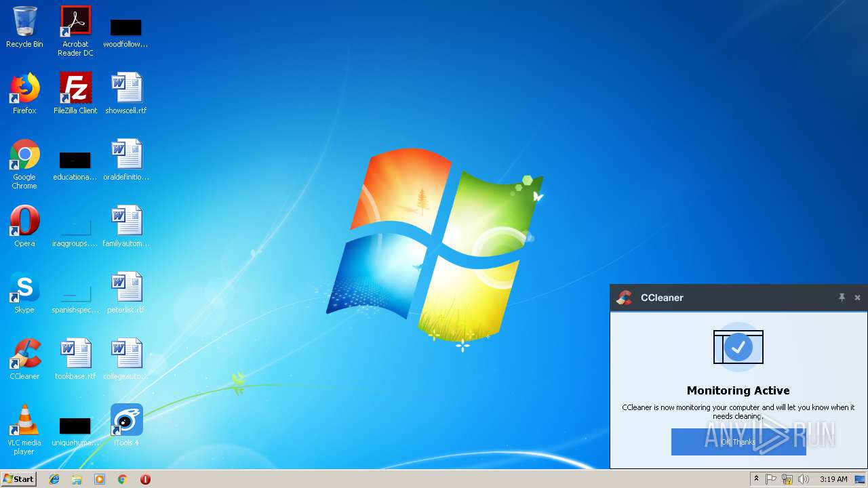Image resolution: width=868 pixels, height=488 pixels.
Task: Click Show desktop button at taskbar end
Action: [861, 479]
